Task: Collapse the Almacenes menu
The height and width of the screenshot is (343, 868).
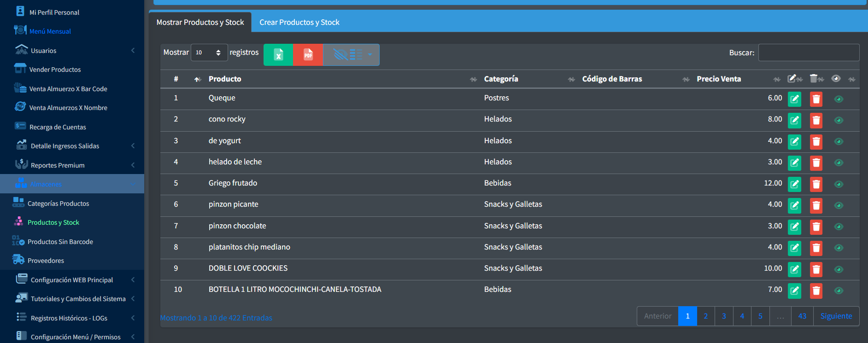Action: coord(72,184)
